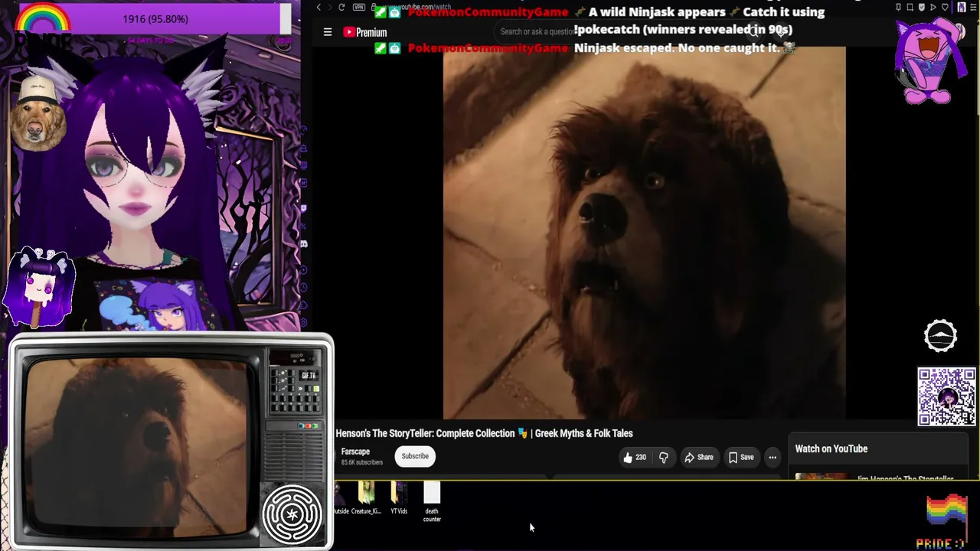Open the YT Vids desktop folder

[399, 498]
